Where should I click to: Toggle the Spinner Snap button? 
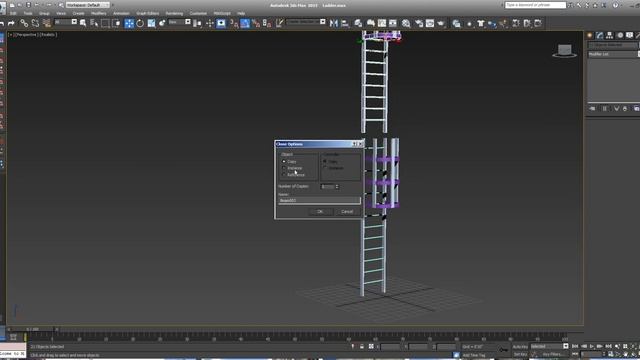click(x=267, y=24)
